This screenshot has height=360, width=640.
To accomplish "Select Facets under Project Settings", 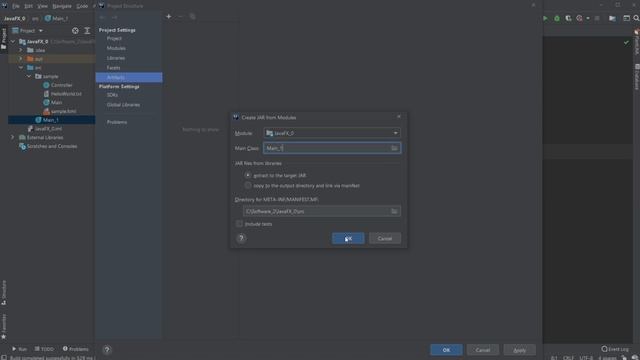I will 113,68.
